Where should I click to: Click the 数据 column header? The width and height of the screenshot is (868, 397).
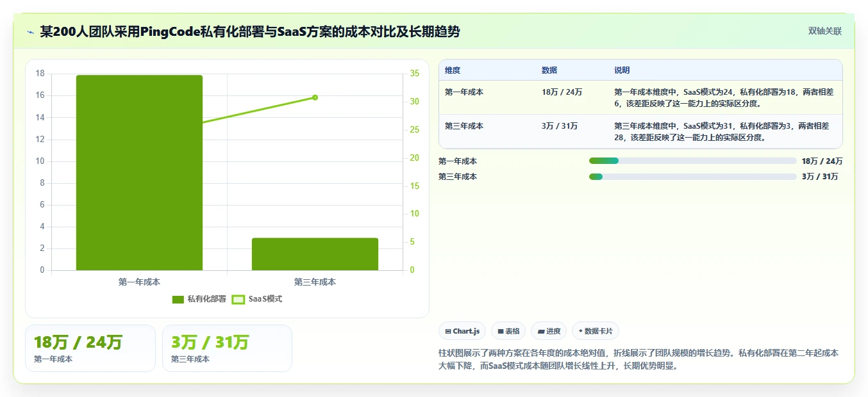point(549,70)
